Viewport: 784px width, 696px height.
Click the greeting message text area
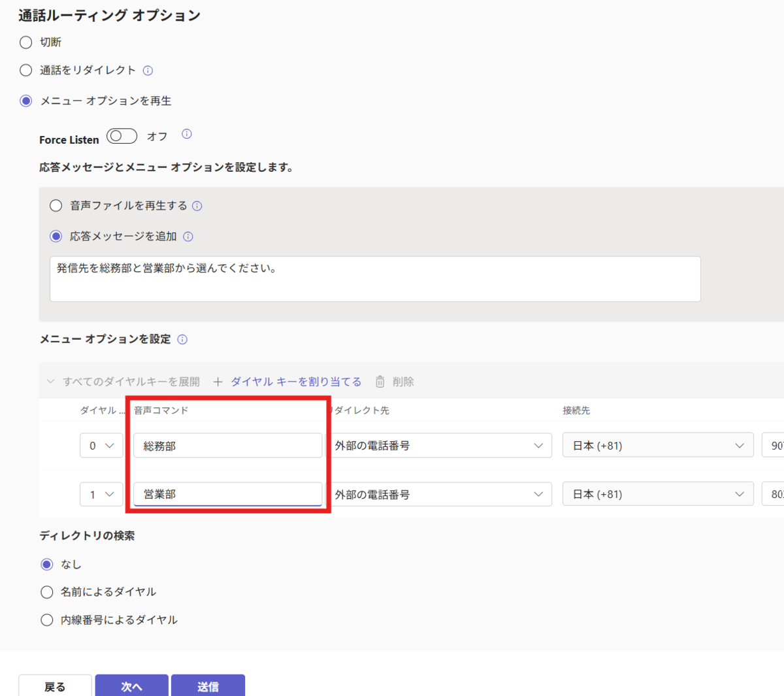tap(375, 279)
